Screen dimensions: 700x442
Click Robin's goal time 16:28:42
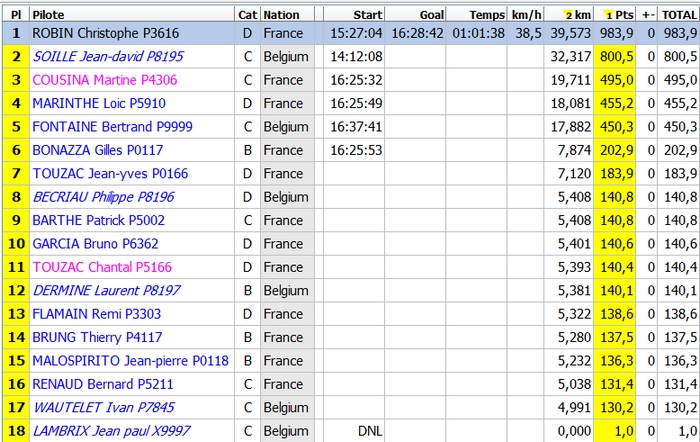417,33
